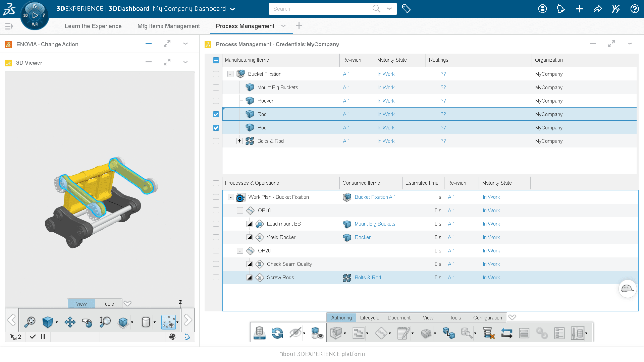Image resolution: width=644 pixels, height=362 pixels.
Task: Toggle checkbox for first Rod row
Action: coord(216,114)
